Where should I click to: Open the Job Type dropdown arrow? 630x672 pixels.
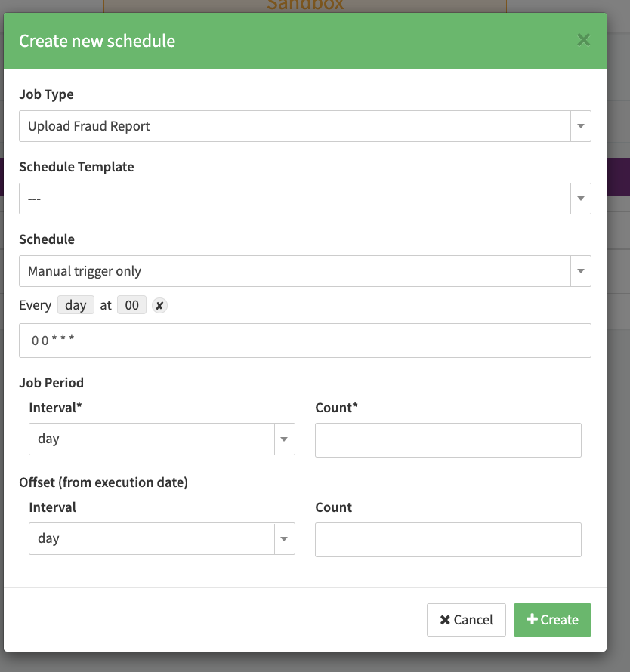580,126
